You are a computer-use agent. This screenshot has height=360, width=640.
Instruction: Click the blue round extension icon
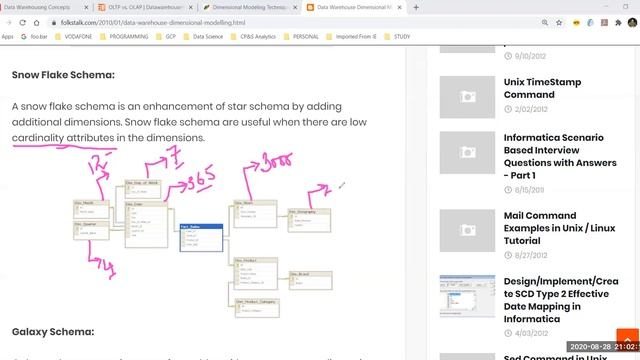tap(590, 22)
